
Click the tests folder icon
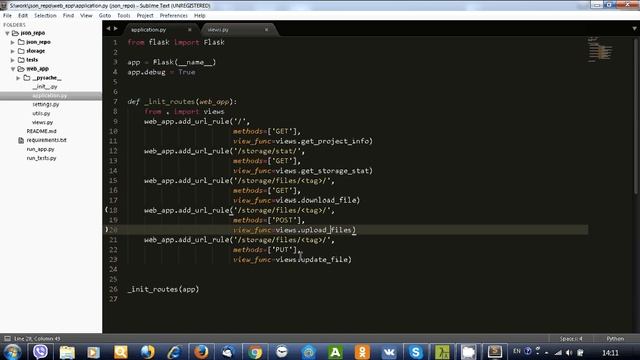click(21, 60)
